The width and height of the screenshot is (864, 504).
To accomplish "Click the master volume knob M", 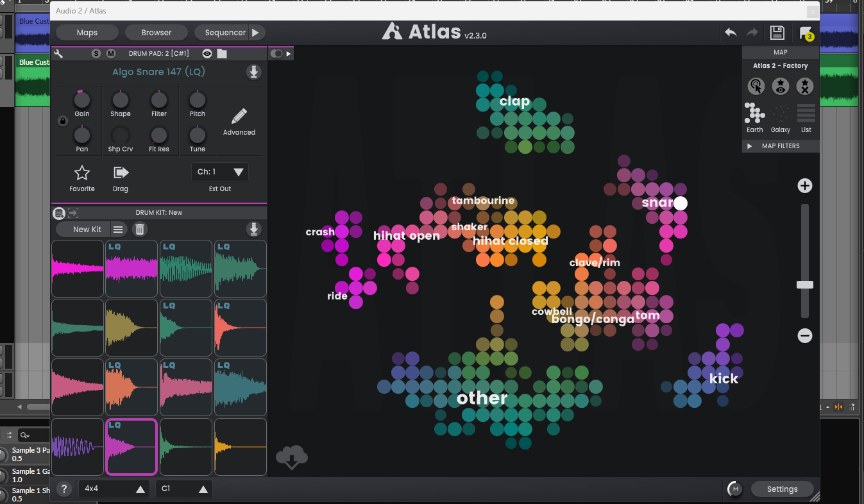I will 735,489.
